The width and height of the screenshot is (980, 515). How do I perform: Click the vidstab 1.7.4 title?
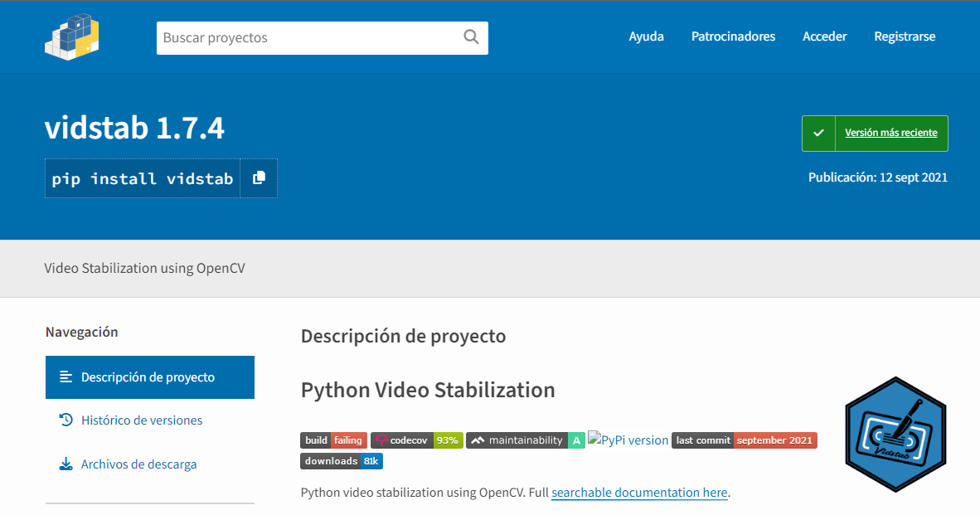click(x=134, y=128)
